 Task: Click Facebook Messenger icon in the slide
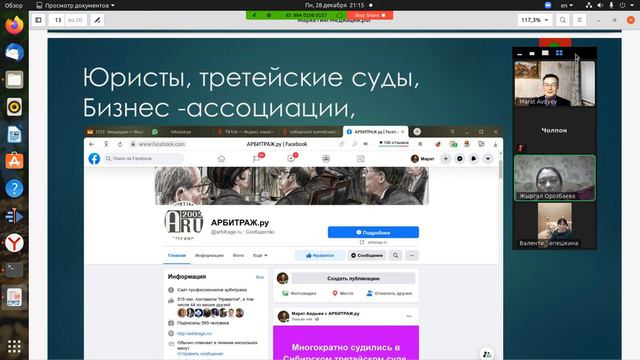point(460,158)
